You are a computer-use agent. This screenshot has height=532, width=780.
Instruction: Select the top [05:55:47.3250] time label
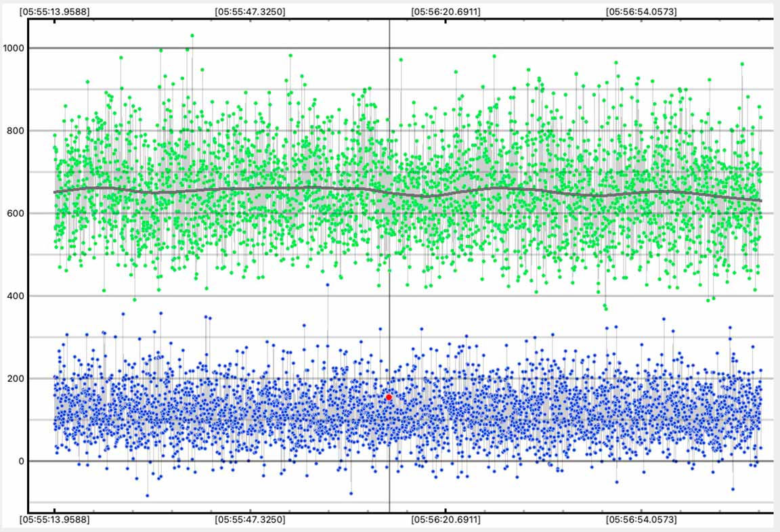(x=250, y=12)
